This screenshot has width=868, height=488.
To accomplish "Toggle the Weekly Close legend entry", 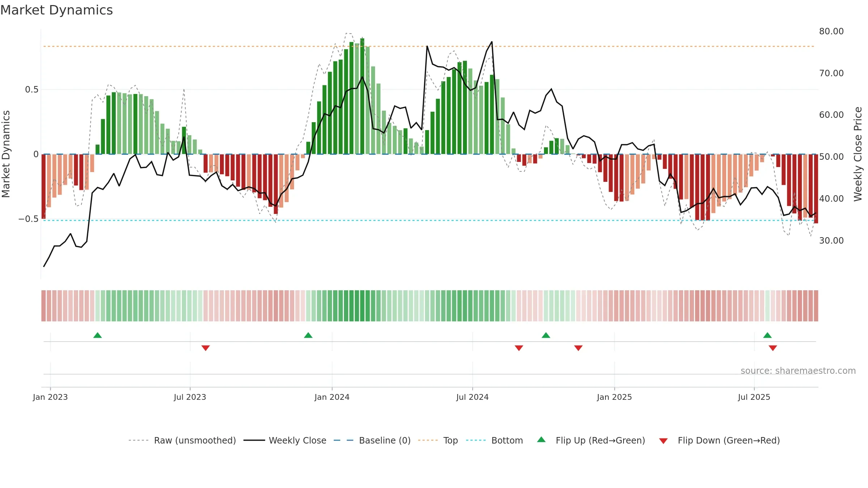I will click(x=285, y=440).
